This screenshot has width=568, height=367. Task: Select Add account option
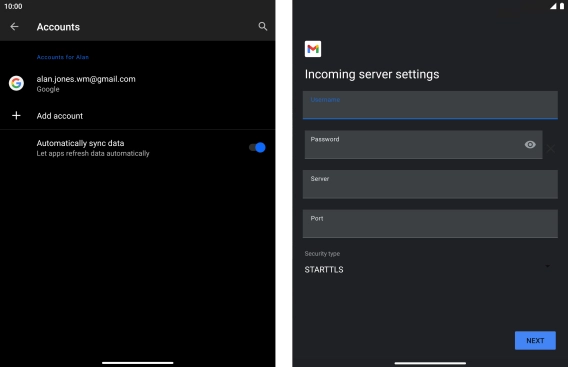coord(137,116)
